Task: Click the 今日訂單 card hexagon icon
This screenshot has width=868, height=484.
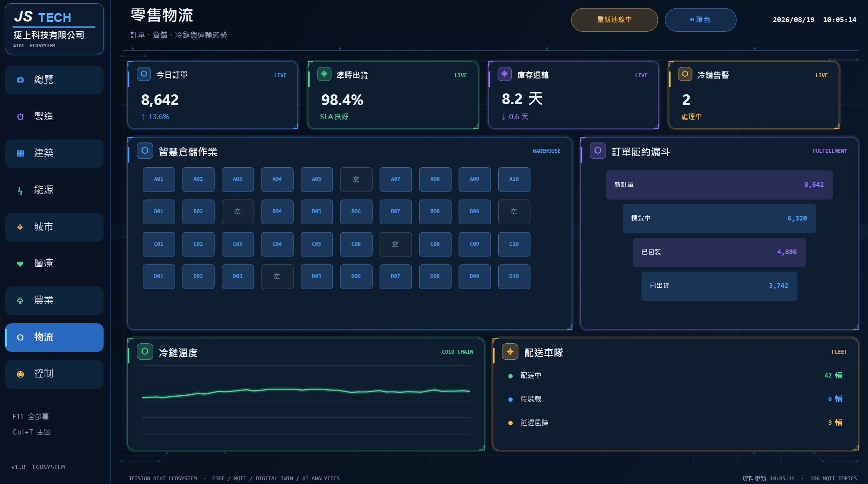Action: 144,74
